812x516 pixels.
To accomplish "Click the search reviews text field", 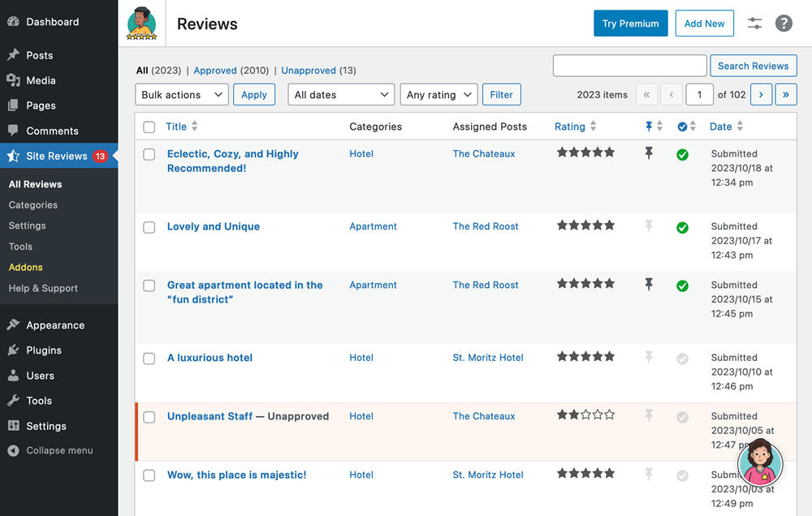I will [629, 66].
